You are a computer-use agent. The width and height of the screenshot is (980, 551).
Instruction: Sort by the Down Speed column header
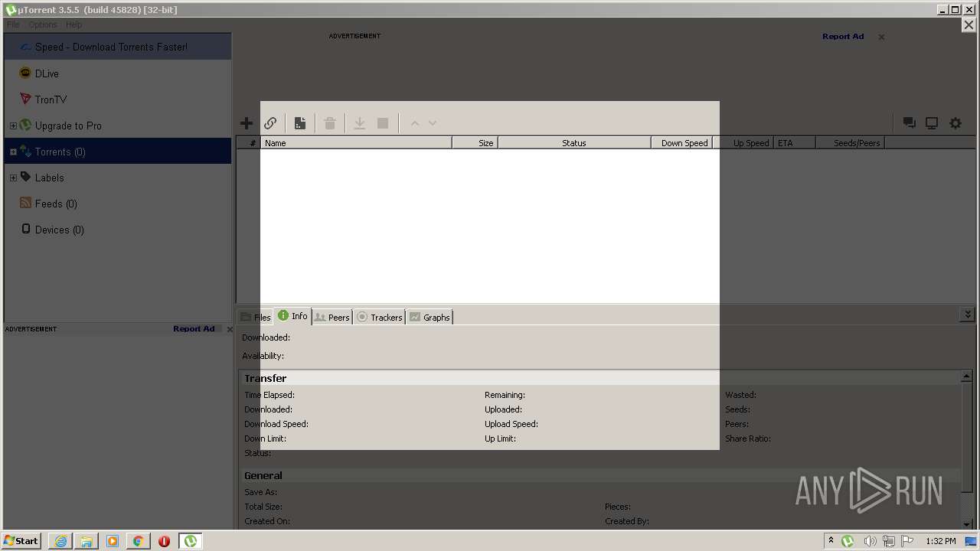tap(681, 143)
